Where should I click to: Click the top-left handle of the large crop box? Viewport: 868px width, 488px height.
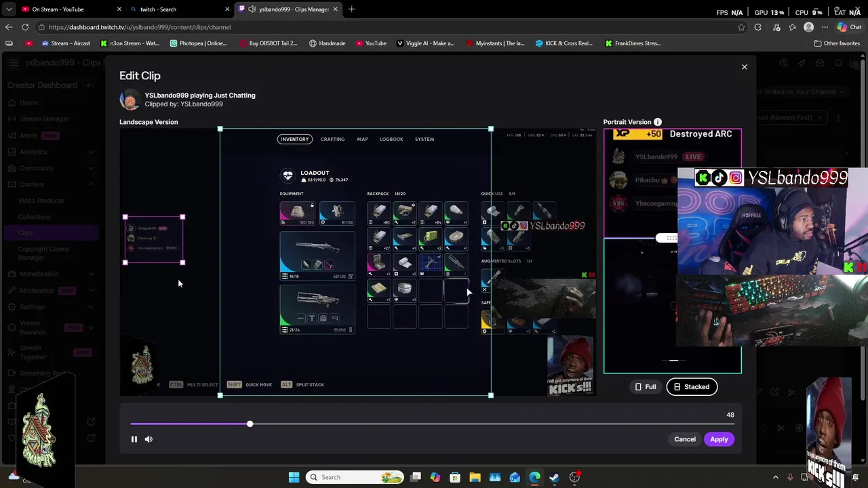(220, 129)
